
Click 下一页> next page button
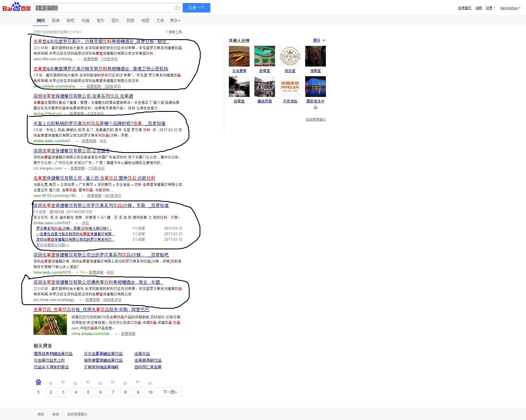pyautogui.click(x=170, y=392)
